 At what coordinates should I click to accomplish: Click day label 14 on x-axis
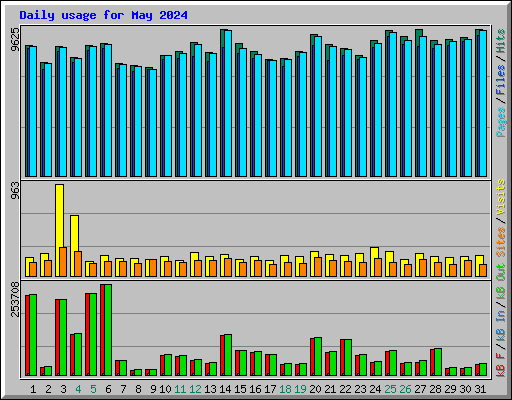click(x=225, y=389)
